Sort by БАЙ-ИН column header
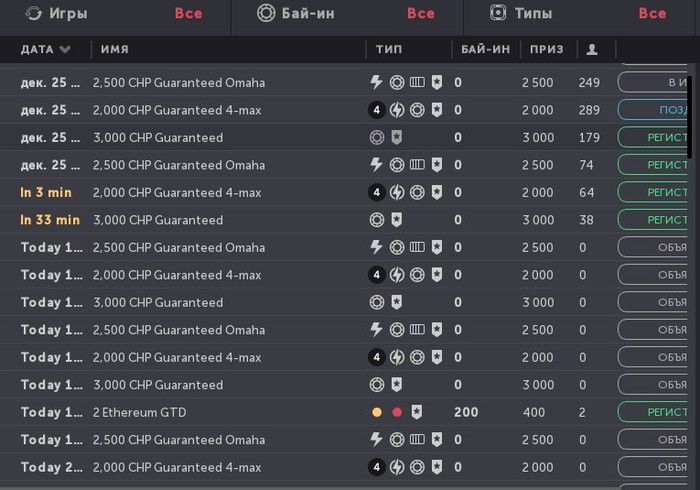 point(484,49)
